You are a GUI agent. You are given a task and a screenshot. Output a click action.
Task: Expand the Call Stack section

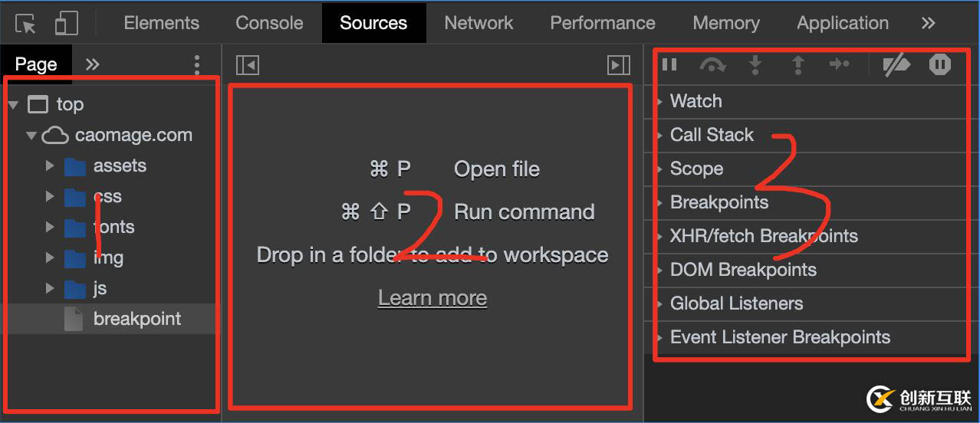(712, 135)
